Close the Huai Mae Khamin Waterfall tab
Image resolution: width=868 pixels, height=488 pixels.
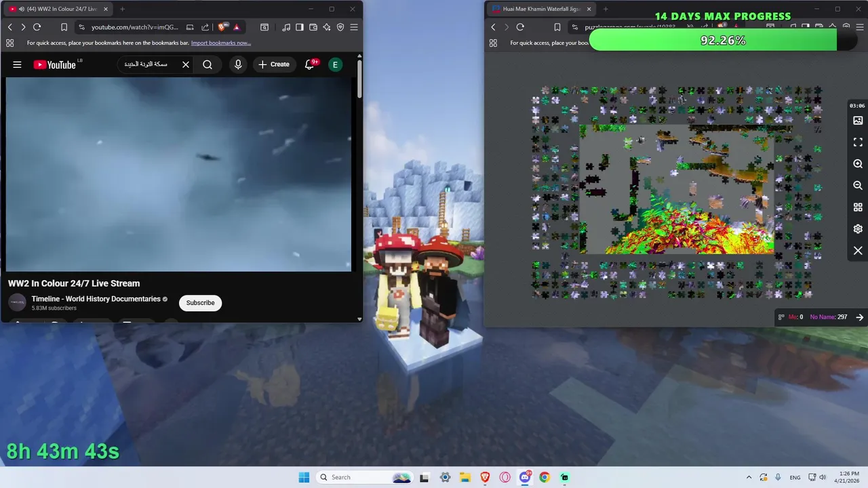(x=589, y=9)
